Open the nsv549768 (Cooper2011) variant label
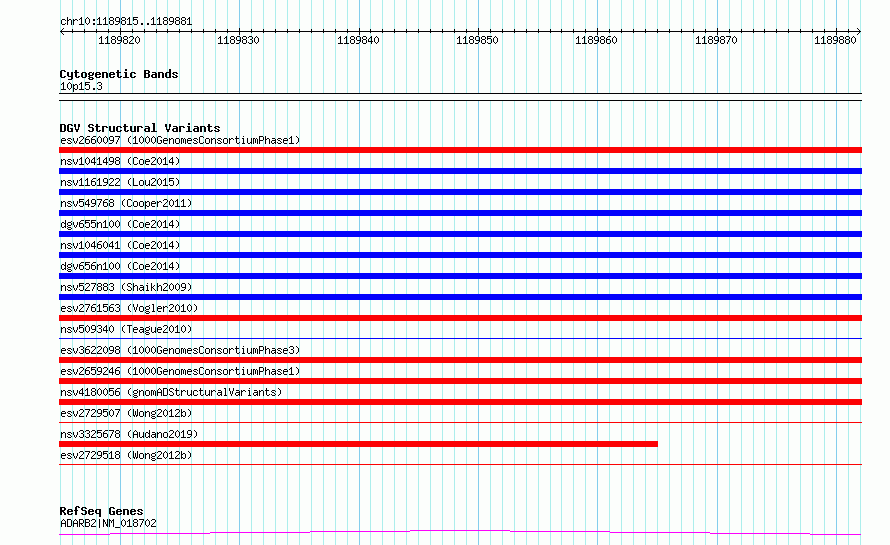The height and width of the screenshot is (545, 890). (126, 203)
